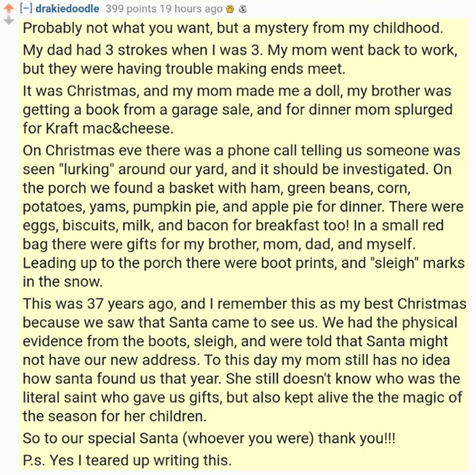The image size is (476, 475).
Task: Click the line 'the season for her children'
Action: [x=114, y=416]
